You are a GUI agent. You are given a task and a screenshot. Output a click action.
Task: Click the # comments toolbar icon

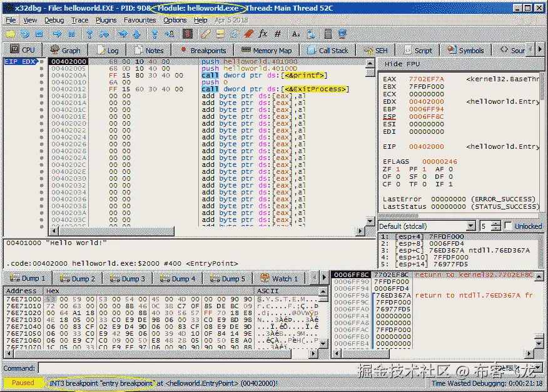point(278,34)
